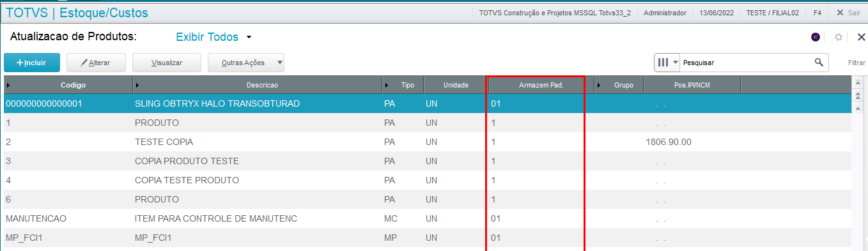Viewport: 868px width, 251px height.
Task: Click the Incluir button
Action: (x=32, y=63)
